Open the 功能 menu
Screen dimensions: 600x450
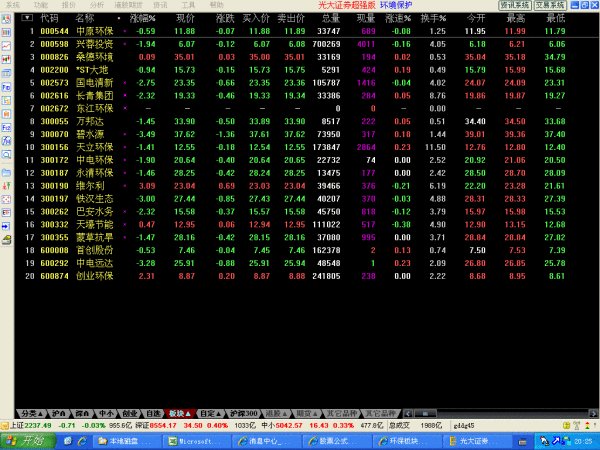pyautogui.click(x=41, y=5)
